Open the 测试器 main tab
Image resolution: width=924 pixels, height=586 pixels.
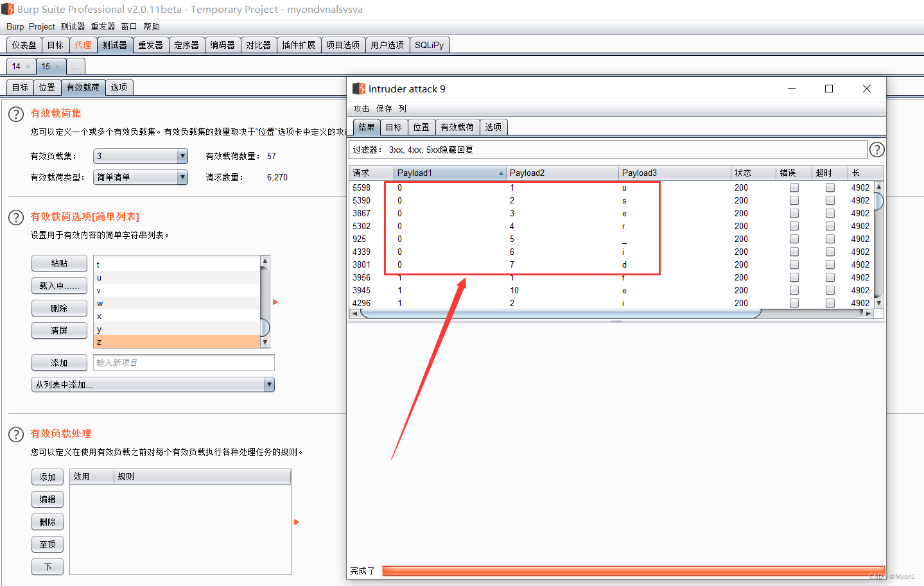click(115, 45)
